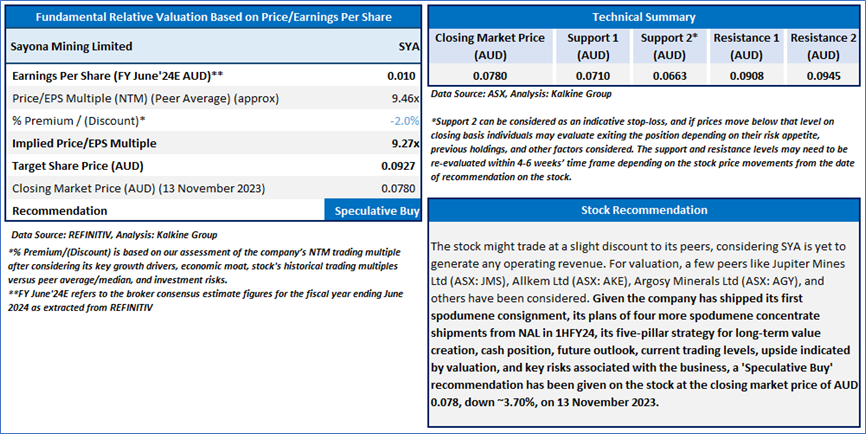This screenshot has width=866, height=434.
Task: Click 'Data Source: ASX, Analysis: Kalkine Group' note
Action: 521,94
